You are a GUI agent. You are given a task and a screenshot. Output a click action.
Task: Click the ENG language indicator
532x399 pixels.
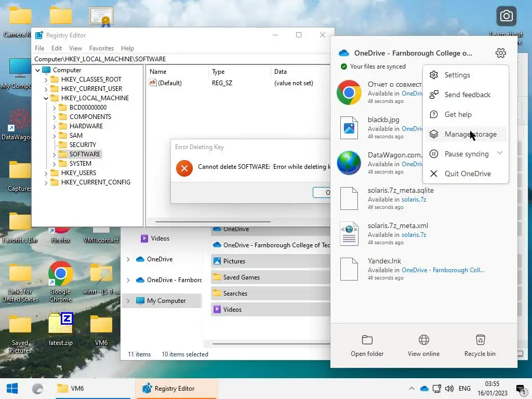464,389
